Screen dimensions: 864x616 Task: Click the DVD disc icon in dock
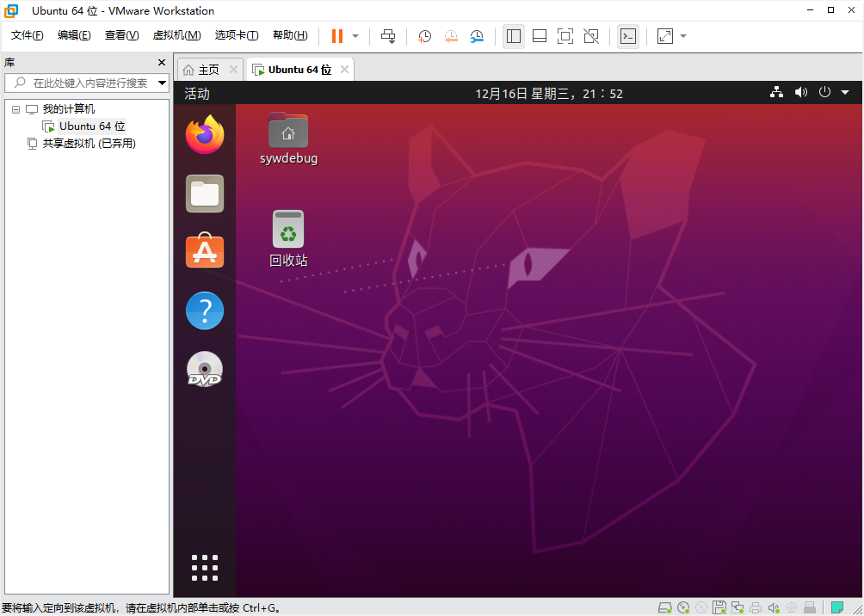(205, 368)
